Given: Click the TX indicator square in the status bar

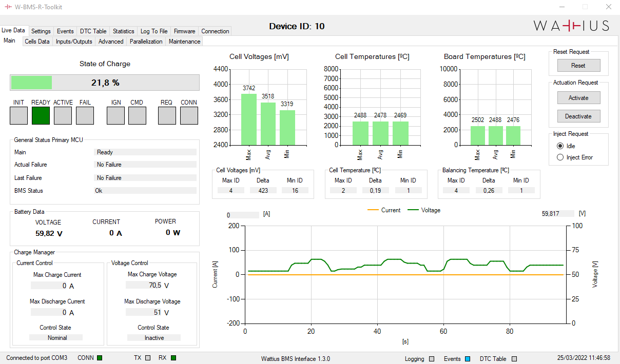Looking at the screenshot, I should point(148,358).
